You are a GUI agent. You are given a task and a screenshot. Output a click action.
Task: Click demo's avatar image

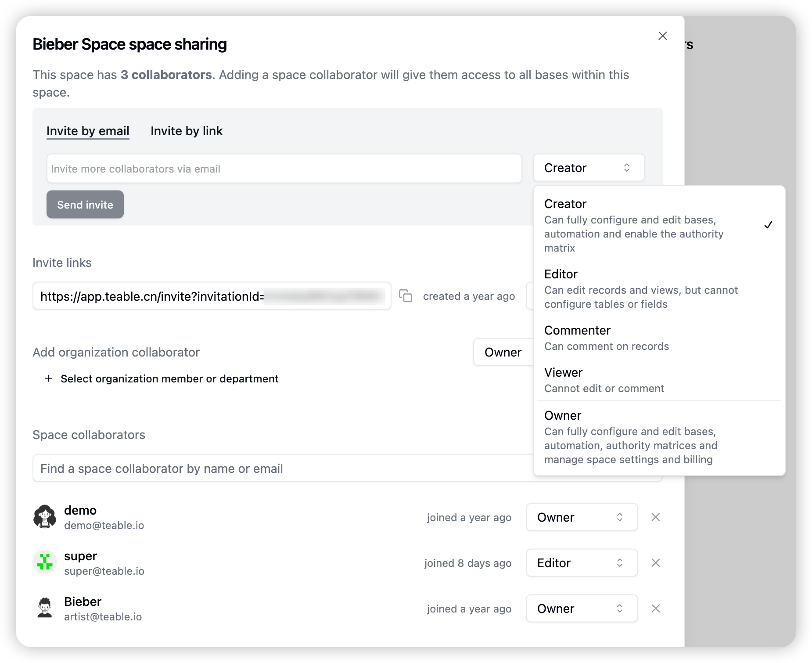click(45, 516)
